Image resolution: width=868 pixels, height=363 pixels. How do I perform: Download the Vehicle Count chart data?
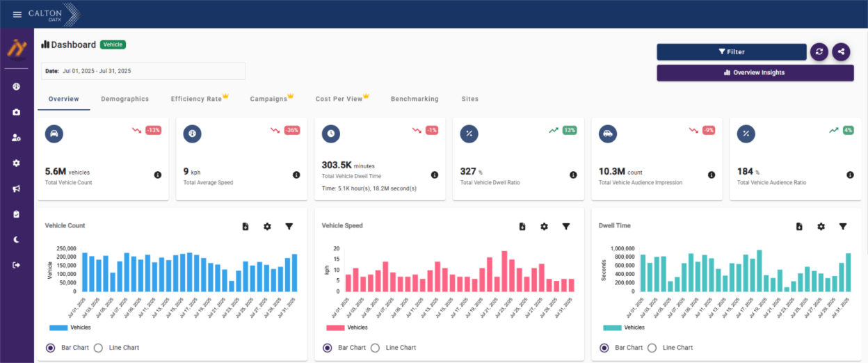point(246,227)
